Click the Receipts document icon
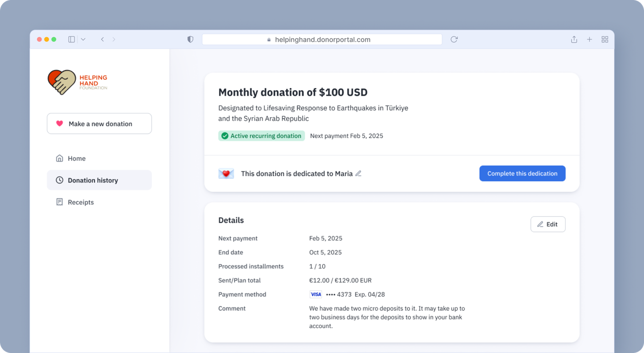 coord(59,202)
